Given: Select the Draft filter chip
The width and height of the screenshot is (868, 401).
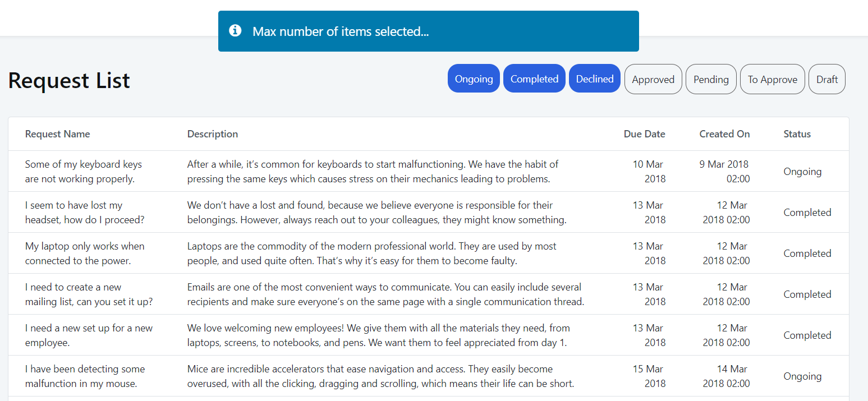Looking at the screenshot, I should 827,80.
